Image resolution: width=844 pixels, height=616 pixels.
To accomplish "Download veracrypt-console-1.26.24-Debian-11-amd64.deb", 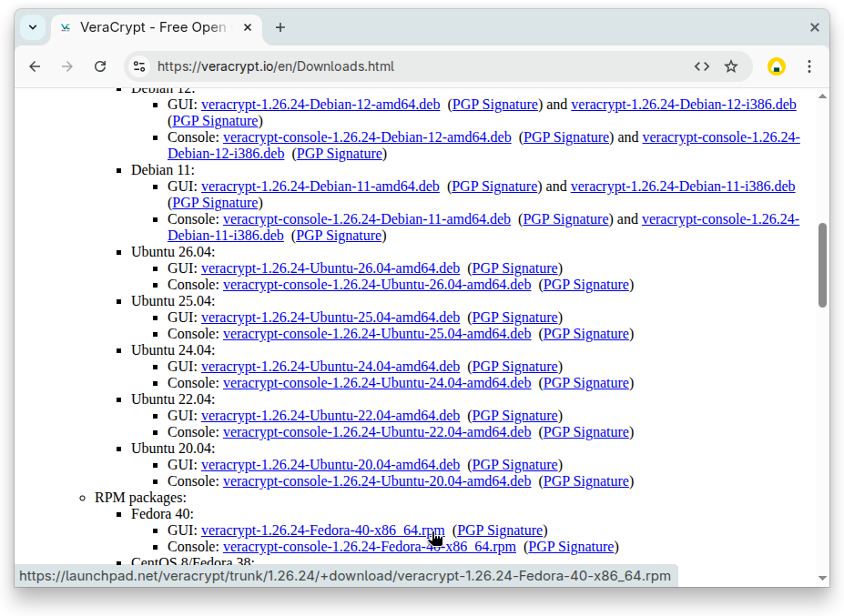I will tap(367, 219).
